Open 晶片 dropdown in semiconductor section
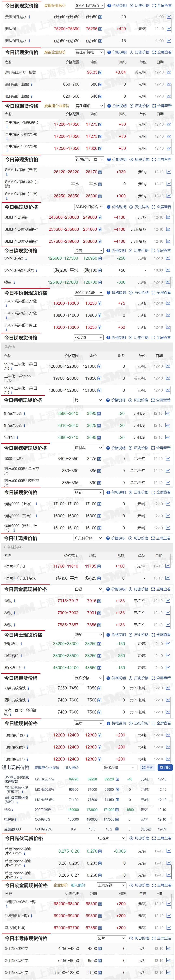The width and height of the screenshot is (175, 980). 111,938
